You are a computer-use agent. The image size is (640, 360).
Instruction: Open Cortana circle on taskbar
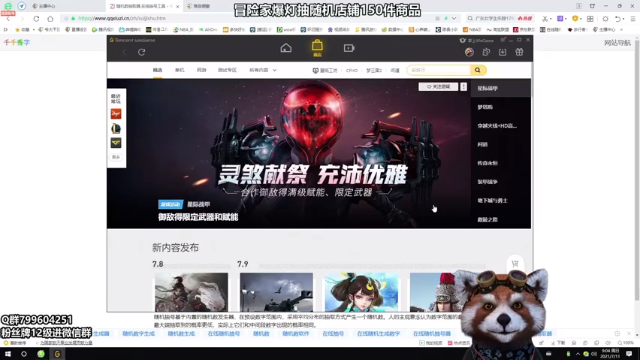(x=24, y=354)
